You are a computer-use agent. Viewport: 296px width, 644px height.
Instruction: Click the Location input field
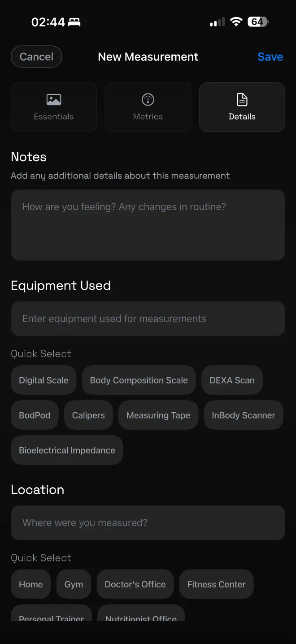click(148, 523)
